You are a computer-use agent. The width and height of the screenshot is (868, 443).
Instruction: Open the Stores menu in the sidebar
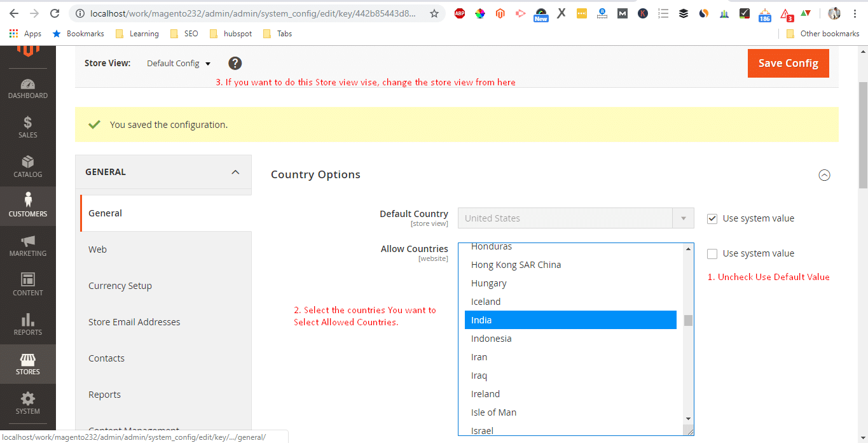(27, 363)
